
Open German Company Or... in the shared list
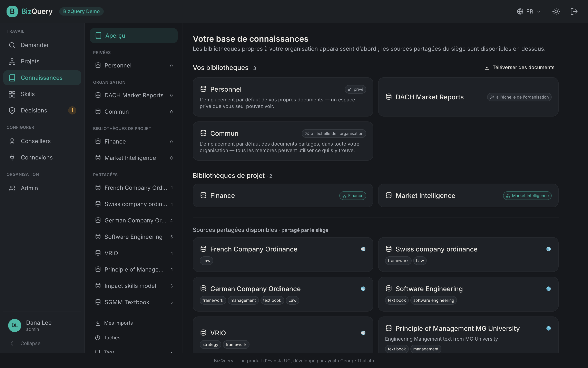pos(134,221)
